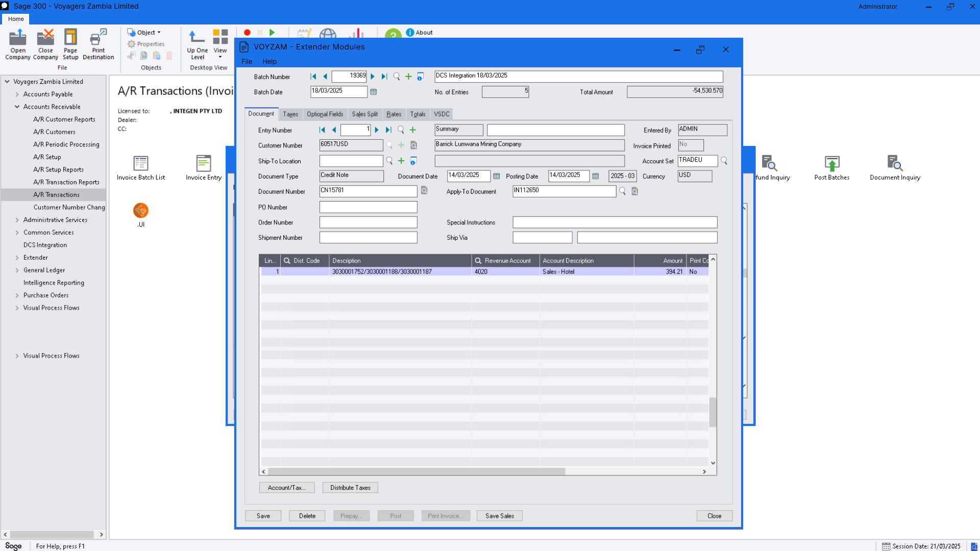
Task: Click the Apply-To Document finder icon
Action: [622, 191]
